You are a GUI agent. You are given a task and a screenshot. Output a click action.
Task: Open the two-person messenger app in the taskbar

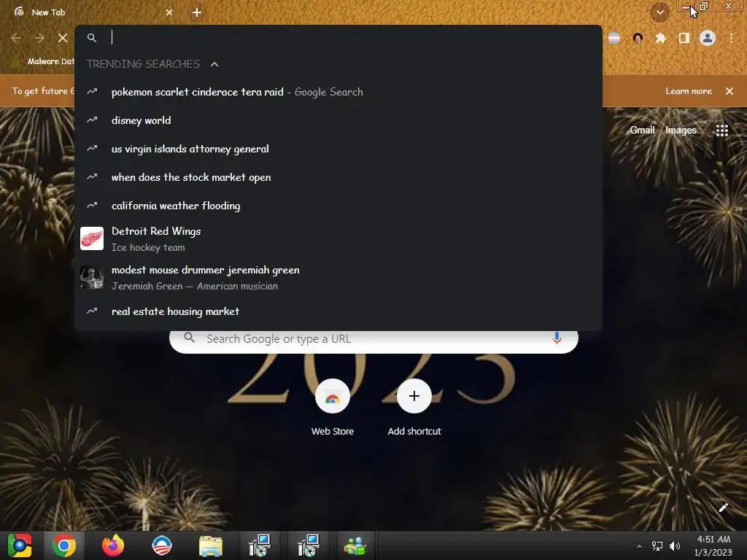(355, 545)
